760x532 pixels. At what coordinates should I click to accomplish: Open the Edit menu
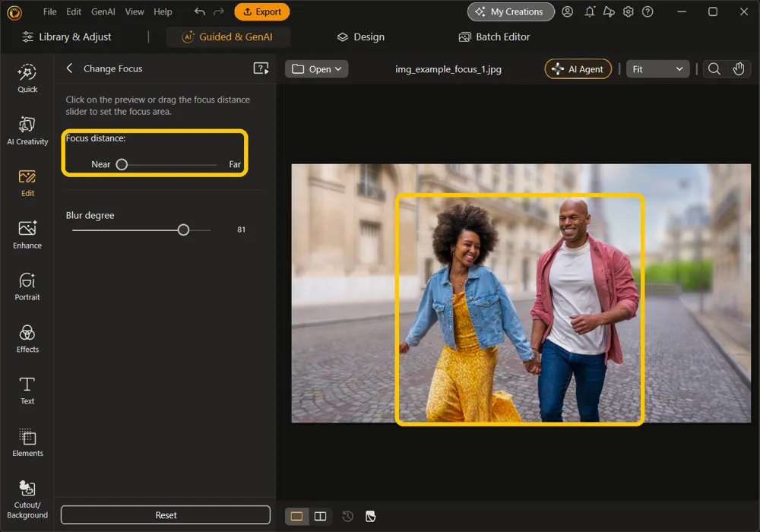[74, 11]
